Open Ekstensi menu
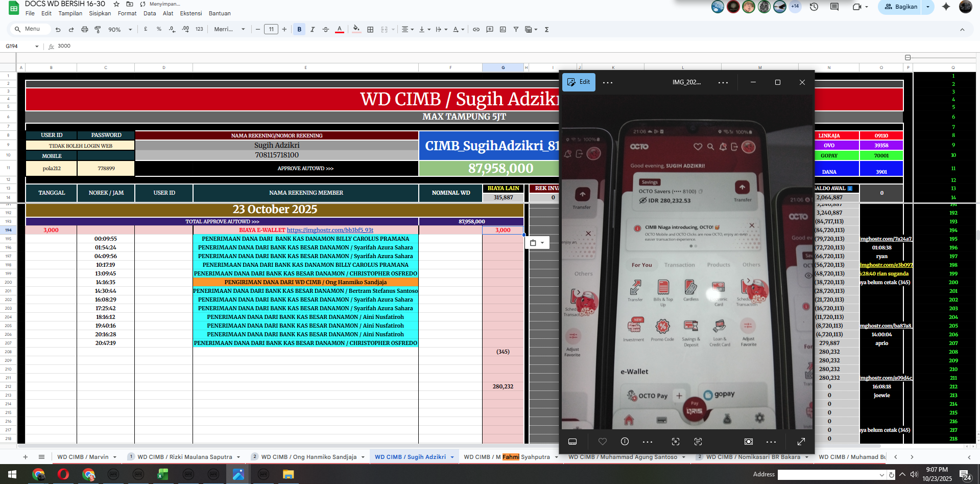The width and height of the screenshot is (980, 484). 191,13
